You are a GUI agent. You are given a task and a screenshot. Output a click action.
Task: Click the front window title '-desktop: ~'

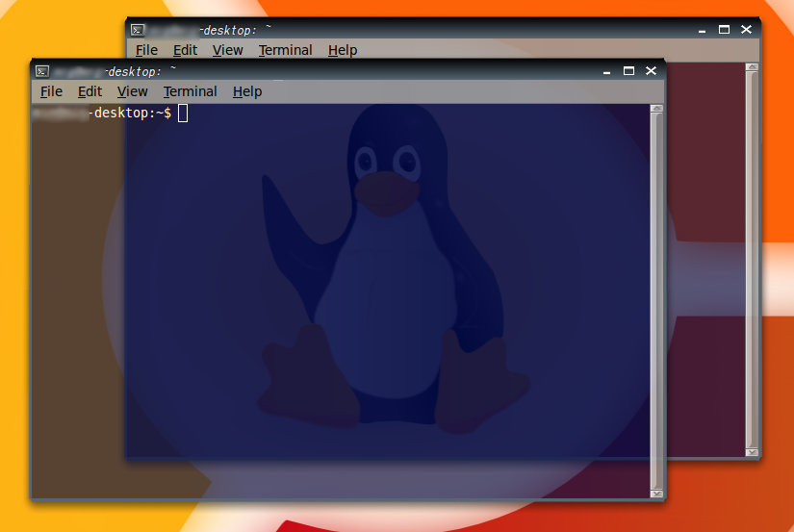tap(141, 71)
